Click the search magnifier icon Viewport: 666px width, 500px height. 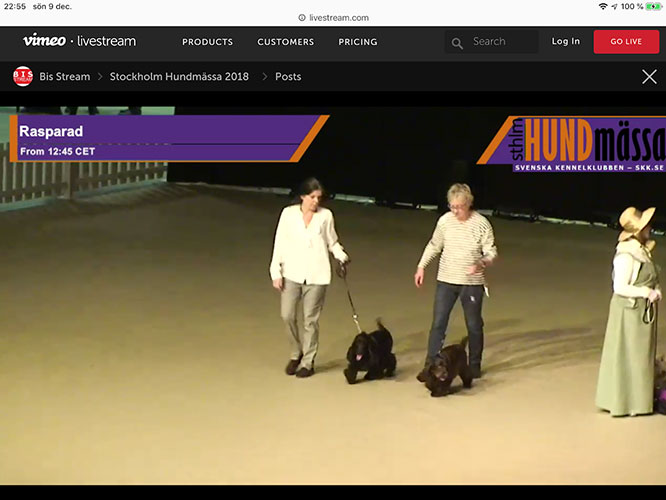pos(457,43)
